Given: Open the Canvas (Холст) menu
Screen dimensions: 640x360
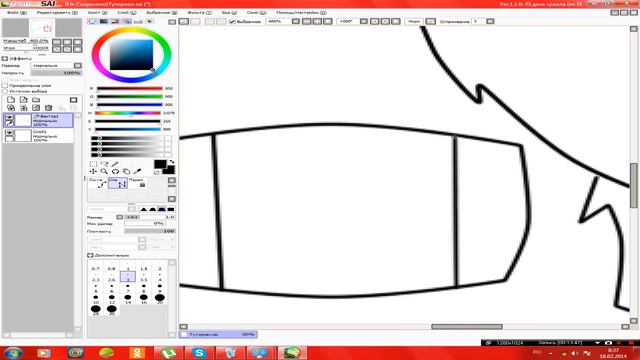Looking at the screenshot, I should [x=98, y=13].
